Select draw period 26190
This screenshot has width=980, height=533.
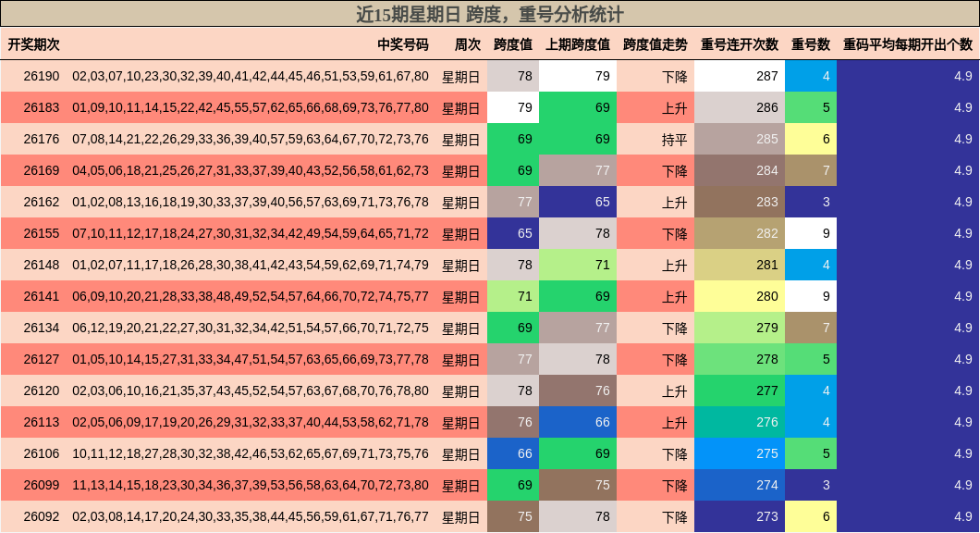42,76
